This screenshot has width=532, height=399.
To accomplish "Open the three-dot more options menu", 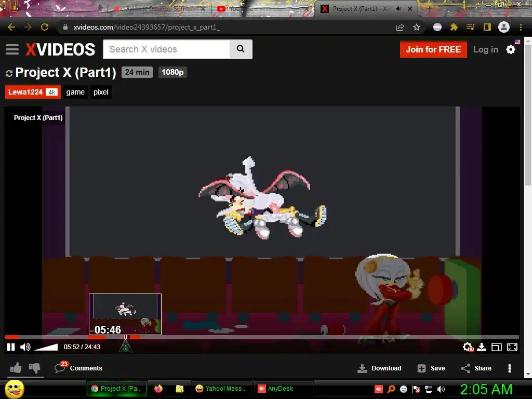I will point(509,368).
